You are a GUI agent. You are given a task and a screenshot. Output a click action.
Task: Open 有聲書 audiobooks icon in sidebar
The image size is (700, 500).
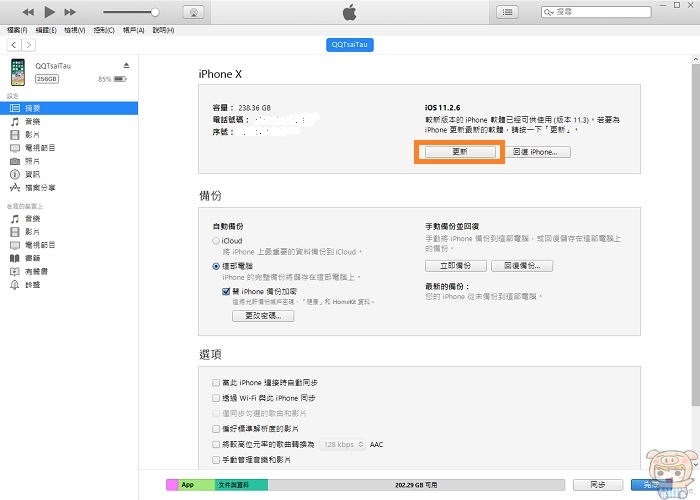(15, 271)
